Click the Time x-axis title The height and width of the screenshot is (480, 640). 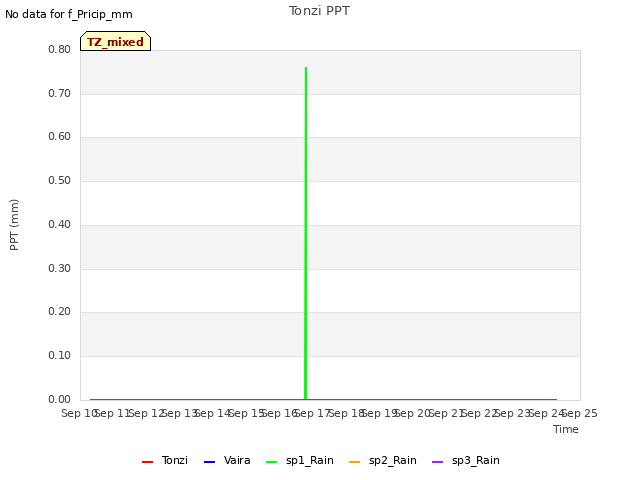coord(566,429)
